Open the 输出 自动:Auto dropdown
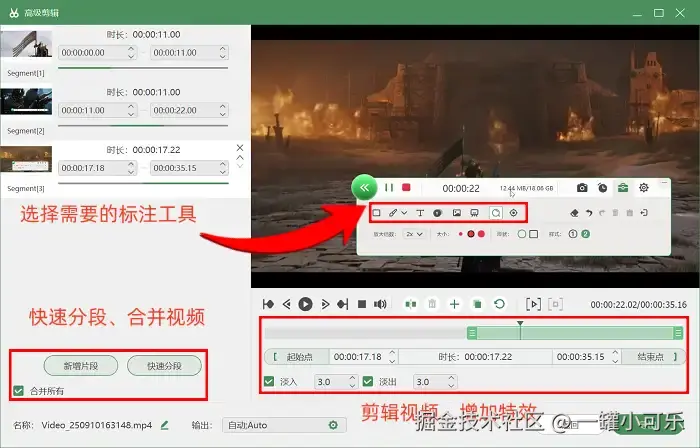 tap(284, 425)
